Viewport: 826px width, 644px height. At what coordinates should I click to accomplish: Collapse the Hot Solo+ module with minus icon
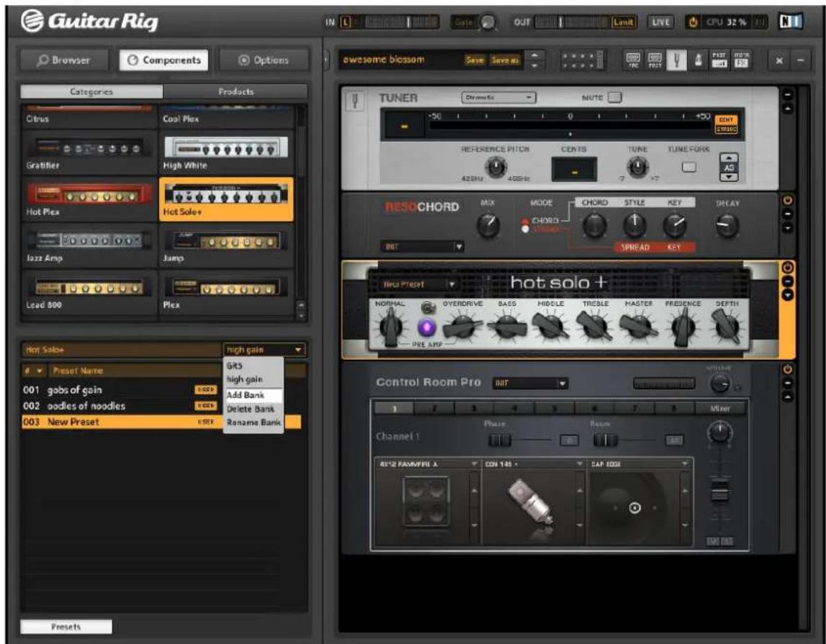click(x=788, y=281)
